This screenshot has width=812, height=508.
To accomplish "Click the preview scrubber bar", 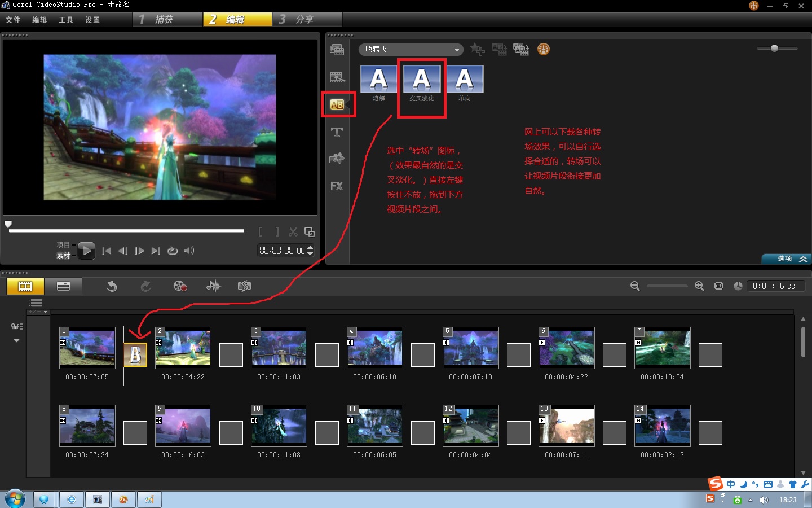I will click(x=126, y=230).
